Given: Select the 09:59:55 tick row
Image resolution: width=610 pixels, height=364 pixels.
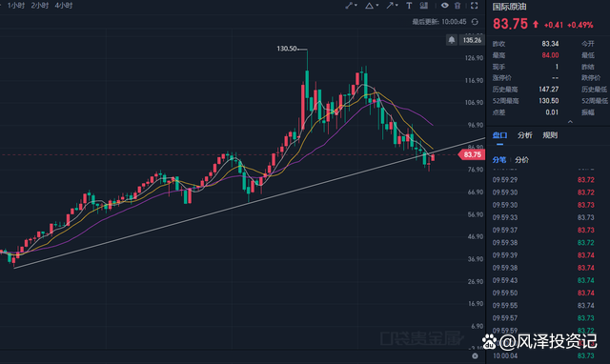Looking at the screenshot, I should (543, 306).
